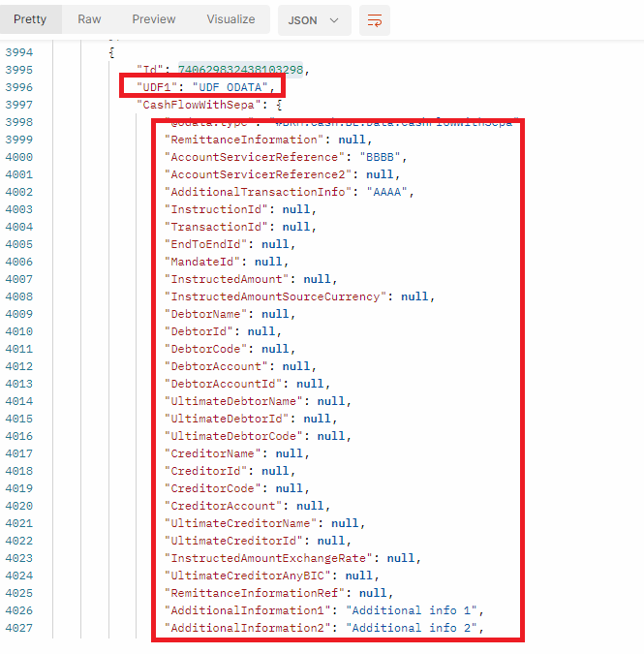
Task: Switch to the Raw view tab
Action: [89, 19]
